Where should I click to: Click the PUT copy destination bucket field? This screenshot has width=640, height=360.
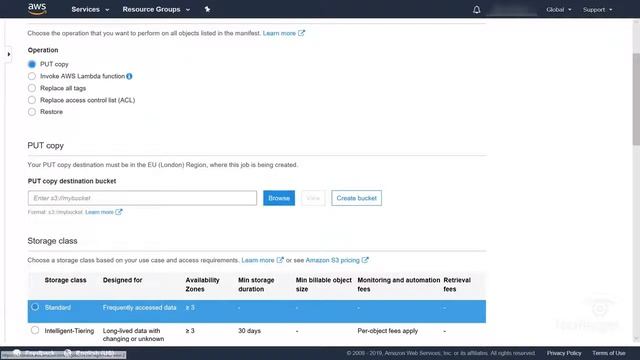coord(142,198)
